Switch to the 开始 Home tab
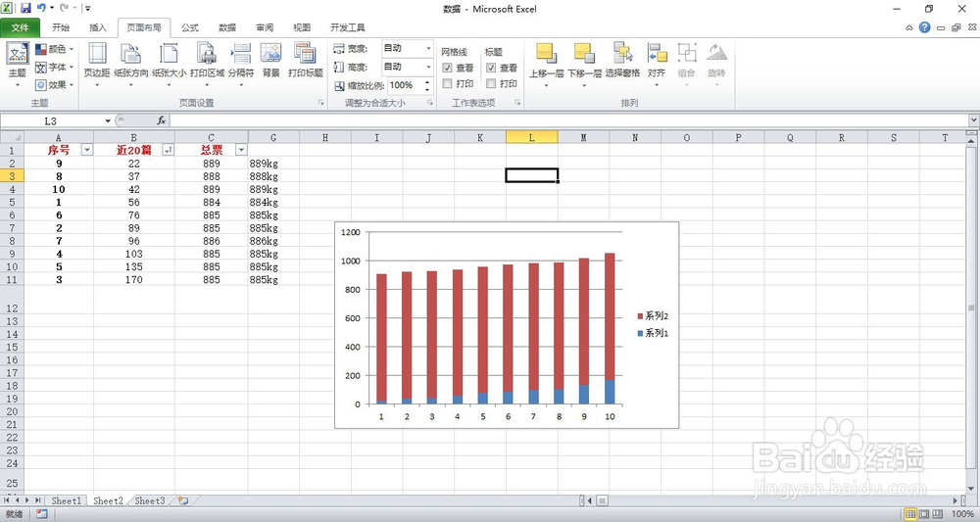The width and height of the screenshot is (980, 522). pos(61,27)
